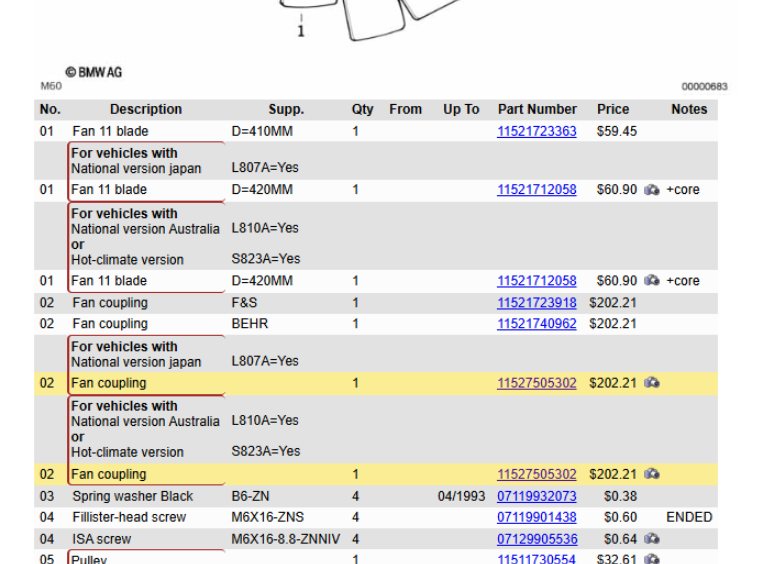780x564 pixels.
Task: Click the package icon in Hot-climate Fan 11 blade row
Action: [x=652, y=281]
